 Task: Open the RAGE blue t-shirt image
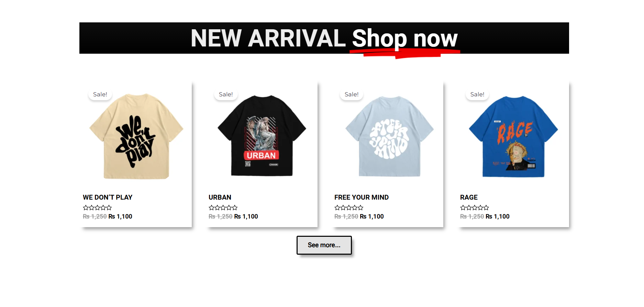513,136
